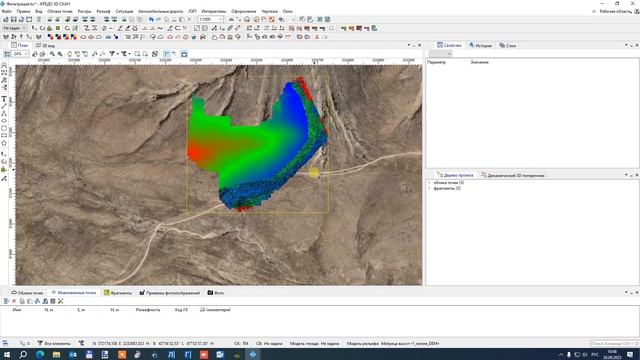Image resolution: width=640 pixels, height=360 pixels.
Task: Open Динамический 3D поперечник tab
Action: [513, 175]
